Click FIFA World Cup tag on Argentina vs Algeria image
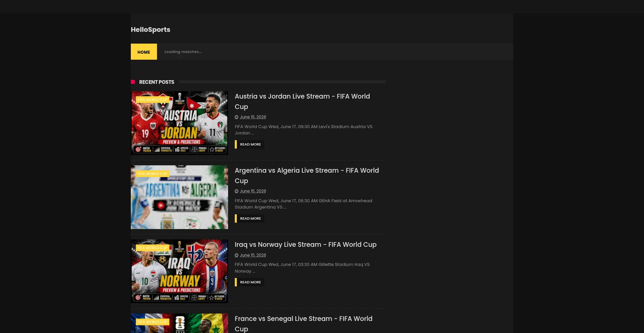This screenshot has width=644, height=333. point(153,174)
